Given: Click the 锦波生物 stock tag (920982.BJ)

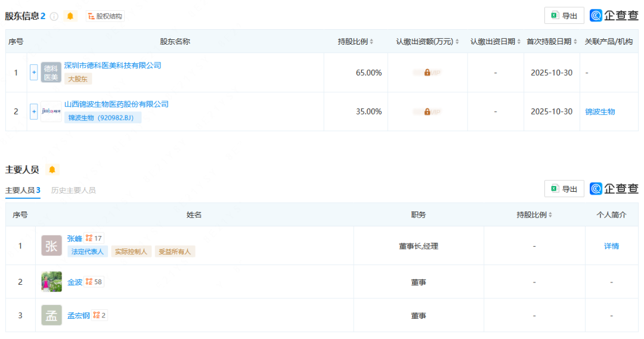Looking at the screenshot, I should [x=103, y=117].
